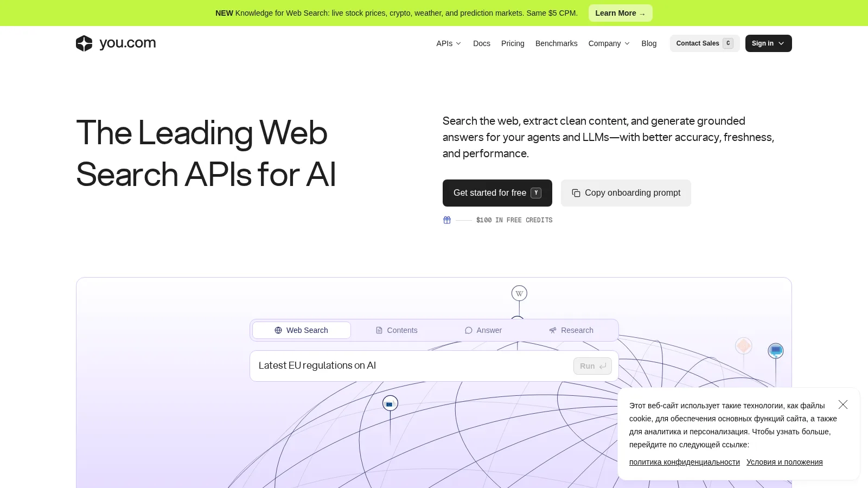Expand the APIs dropdown menu
Viewport: 868px width, 488px height.
coord(449,43)
